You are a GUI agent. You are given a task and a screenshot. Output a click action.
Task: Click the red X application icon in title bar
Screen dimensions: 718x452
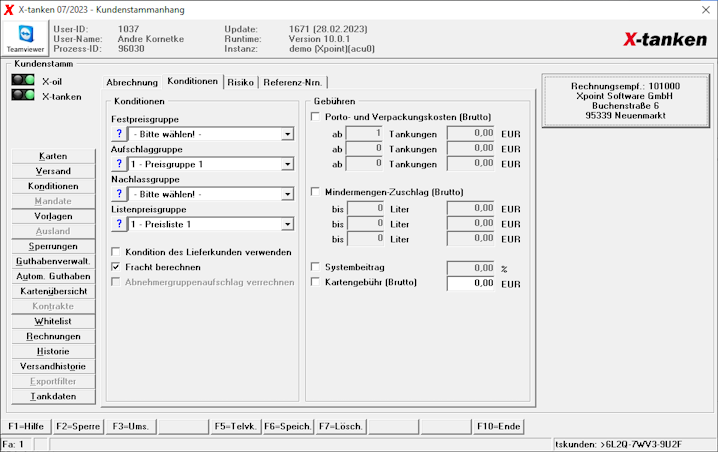pos(9,10)
